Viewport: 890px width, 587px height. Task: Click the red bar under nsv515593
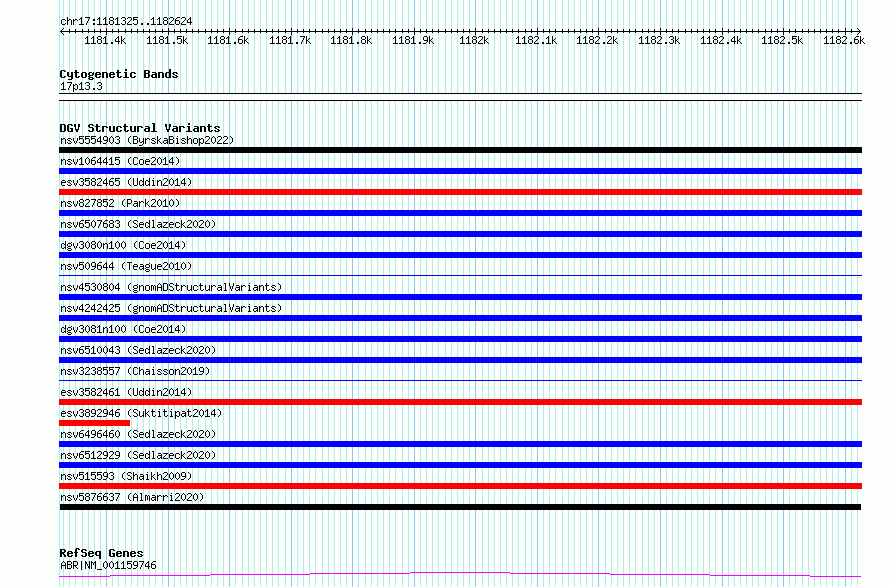click(460, 486)
